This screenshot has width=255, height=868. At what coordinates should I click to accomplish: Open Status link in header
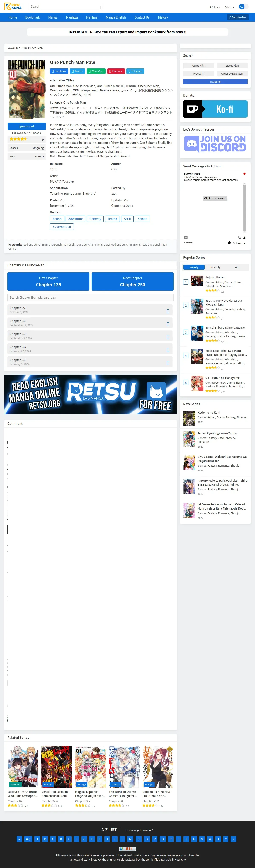229,7
